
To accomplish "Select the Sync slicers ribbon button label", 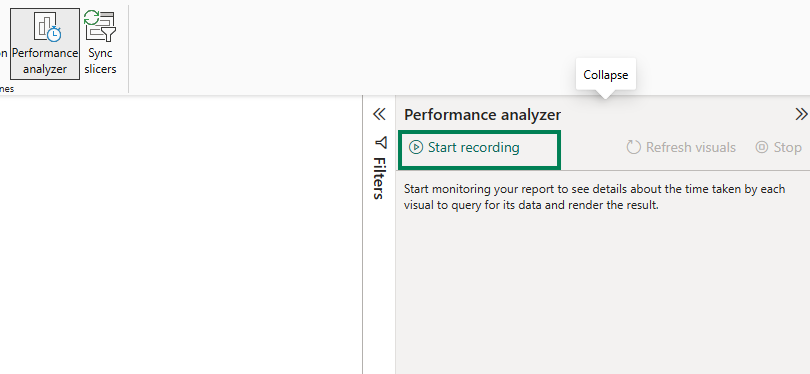I will click(x=100, y=61).
